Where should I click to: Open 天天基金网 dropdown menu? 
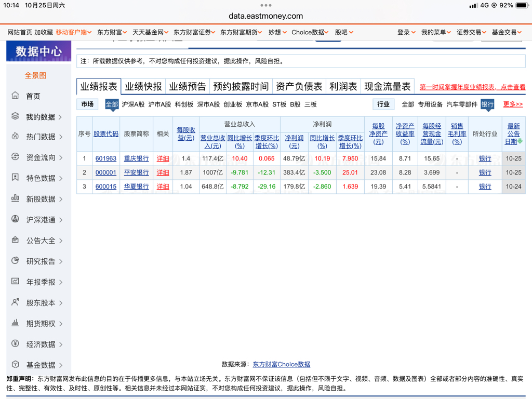click(x=150, y=32)
